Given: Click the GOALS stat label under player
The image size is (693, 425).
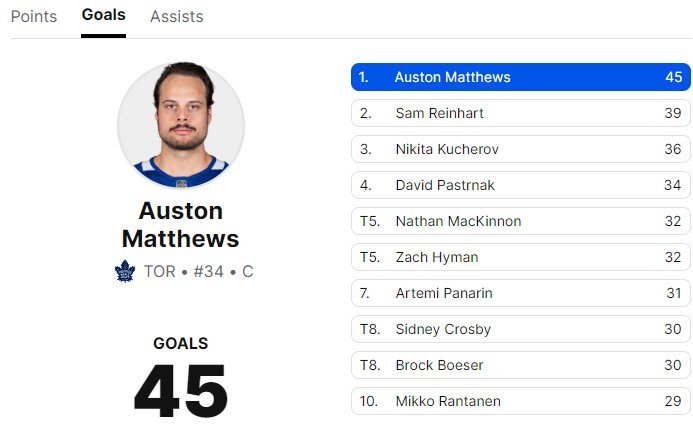Looking at the screenshot, I should pyautogui.click(x=181, y=343).
